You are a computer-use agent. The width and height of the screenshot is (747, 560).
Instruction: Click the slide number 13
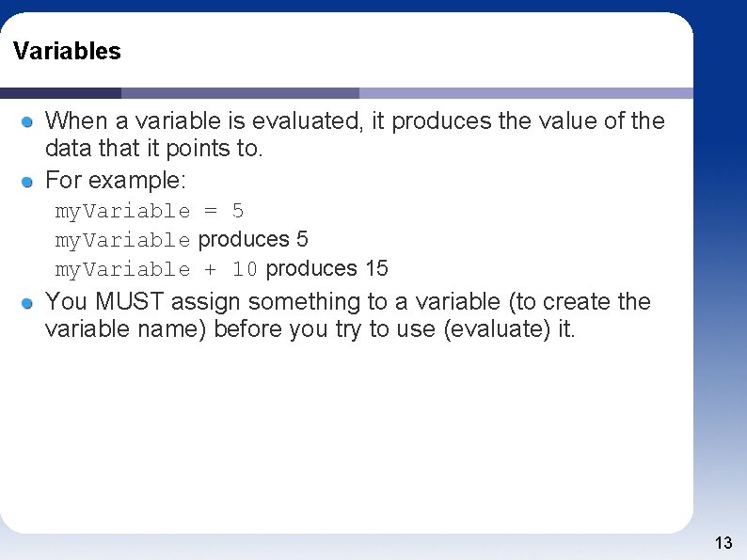tap(723, 543)
